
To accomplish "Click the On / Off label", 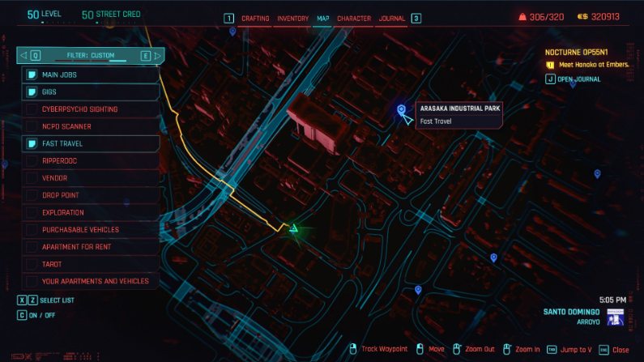I will tap(42, 316).
